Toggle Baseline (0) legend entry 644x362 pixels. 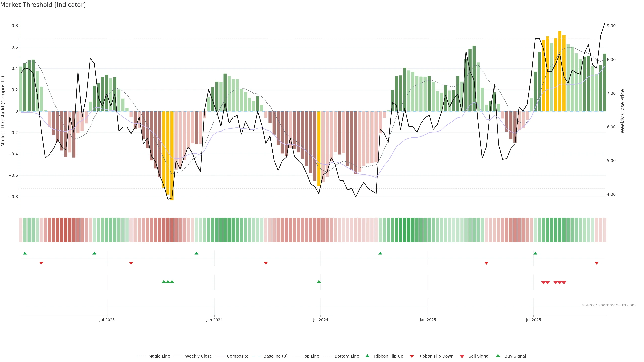click(276, 356)
